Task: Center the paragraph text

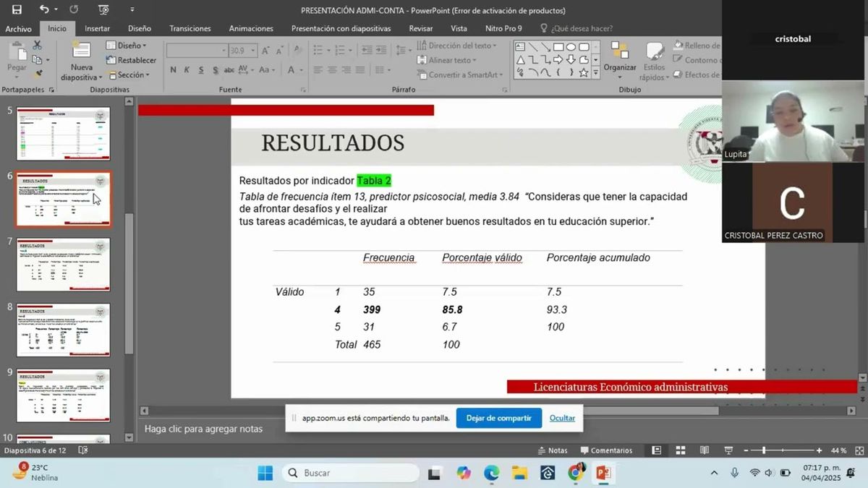Action: 333,70
